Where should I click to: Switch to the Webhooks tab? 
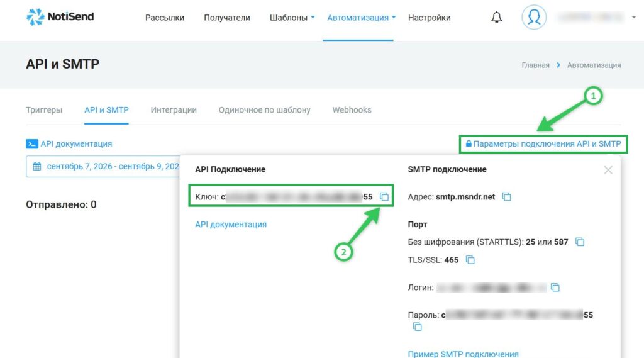(x=352, y=110)
